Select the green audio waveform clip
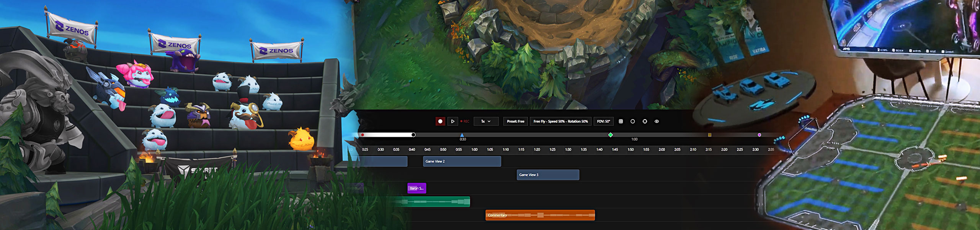Image resolution: width=980 pixels, height=230 pixels. tap(431, 202)
